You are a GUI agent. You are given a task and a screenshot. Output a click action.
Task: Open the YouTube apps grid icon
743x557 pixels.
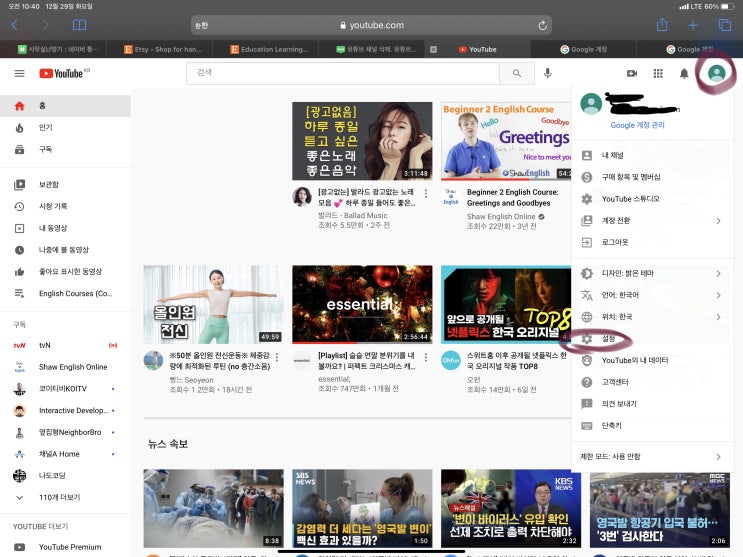(658, 73)
